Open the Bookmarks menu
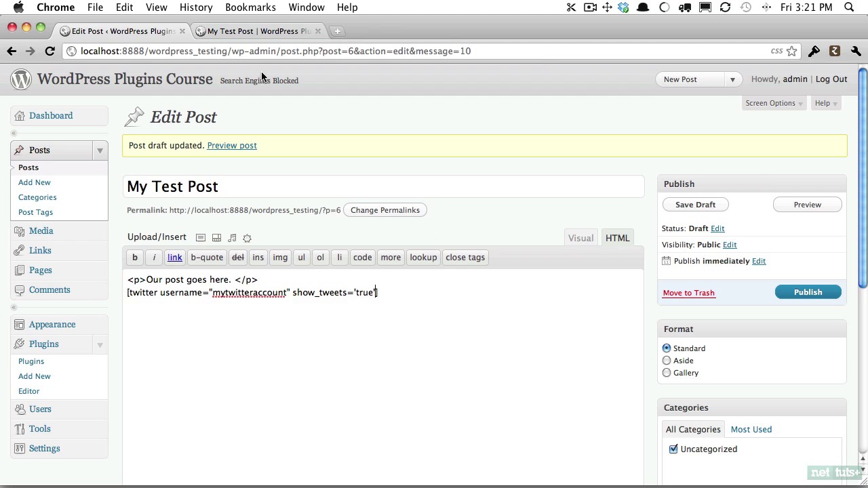Screen dimensions: 868x488 [x=250, y=7]
